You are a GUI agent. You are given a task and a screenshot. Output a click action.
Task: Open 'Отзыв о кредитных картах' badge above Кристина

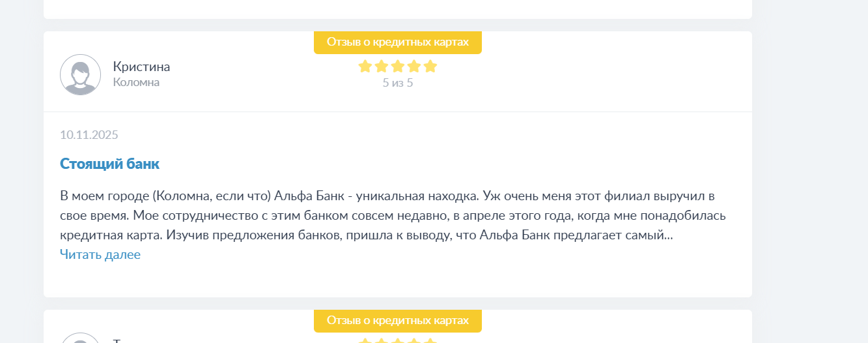(x=397, y=42)
